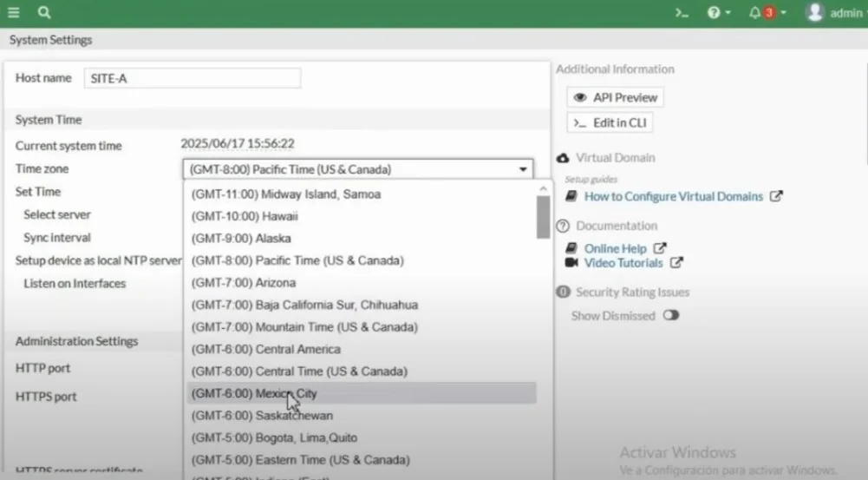
Task: Pick Central Time (US & Canada)
Action: pos(361,372)
